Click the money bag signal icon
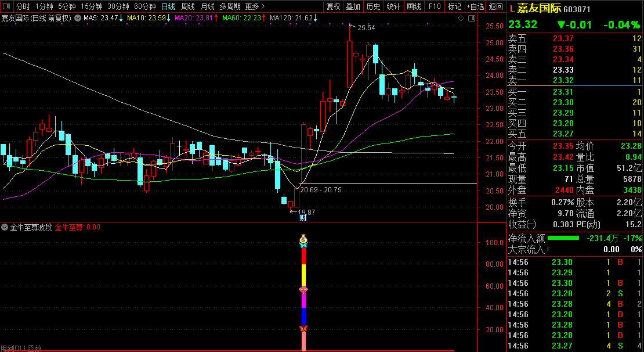Screen dimensions: 644x352 point(303,239)
